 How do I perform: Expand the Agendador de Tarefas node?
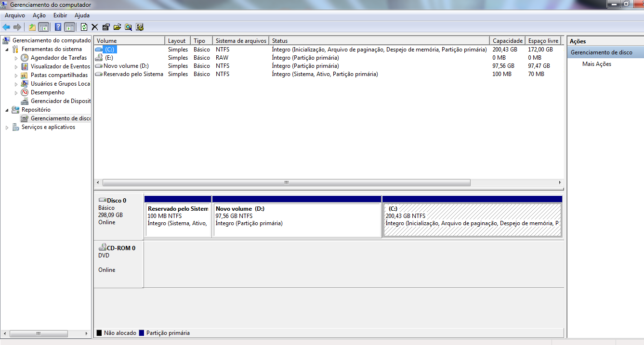(16, 58)
